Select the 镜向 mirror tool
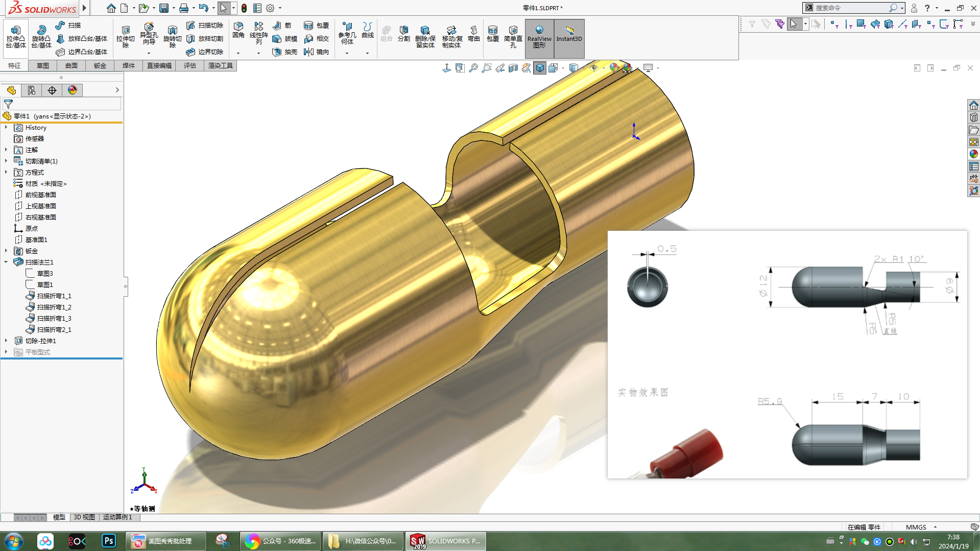 click(317, 52)
